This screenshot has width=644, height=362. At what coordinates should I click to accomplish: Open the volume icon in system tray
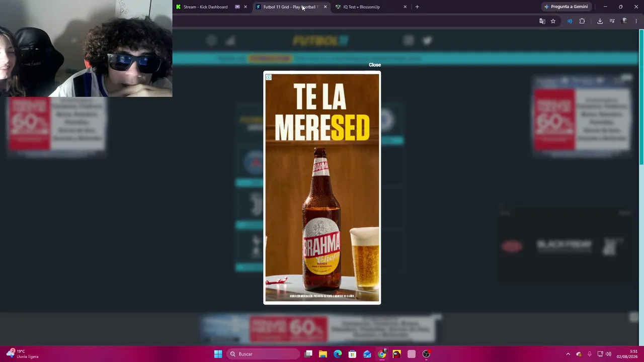(608, 354)
